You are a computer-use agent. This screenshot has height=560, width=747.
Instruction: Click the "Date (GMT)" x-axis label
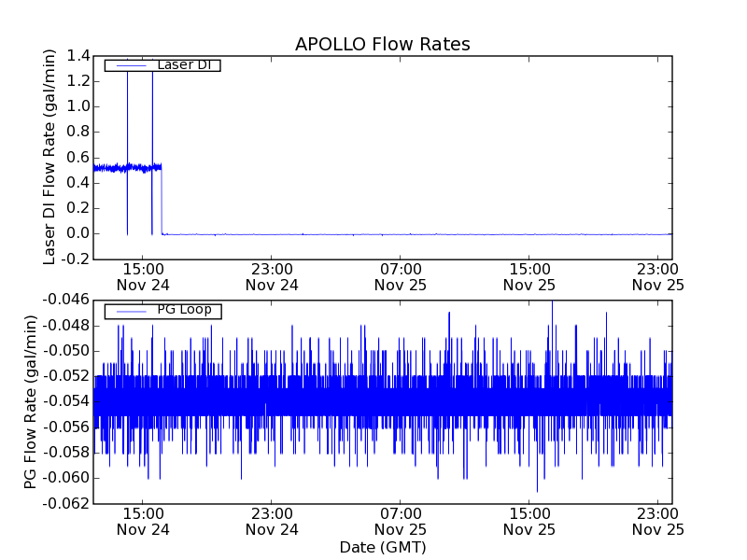click(x=382, y=547)
